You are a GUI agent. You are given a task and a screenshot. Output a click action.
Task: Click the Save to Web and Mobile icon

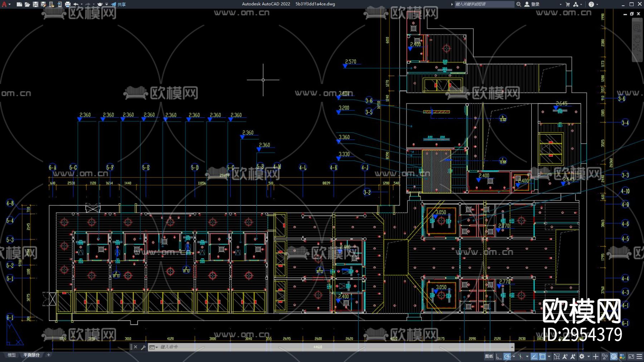point(59,4)
